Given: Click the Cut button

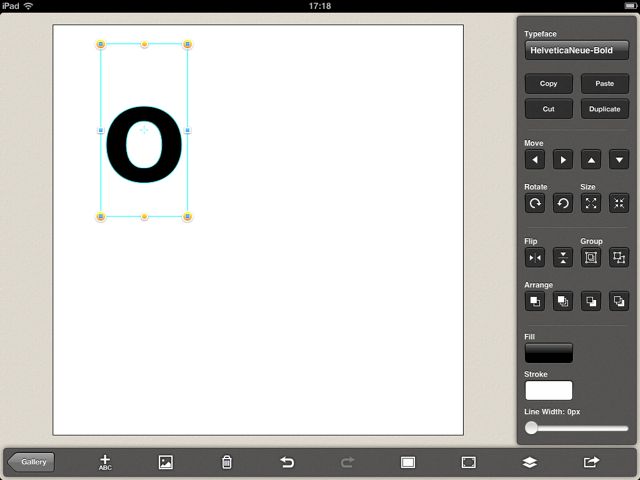Looking at the screenshot, I should (549, 109).
